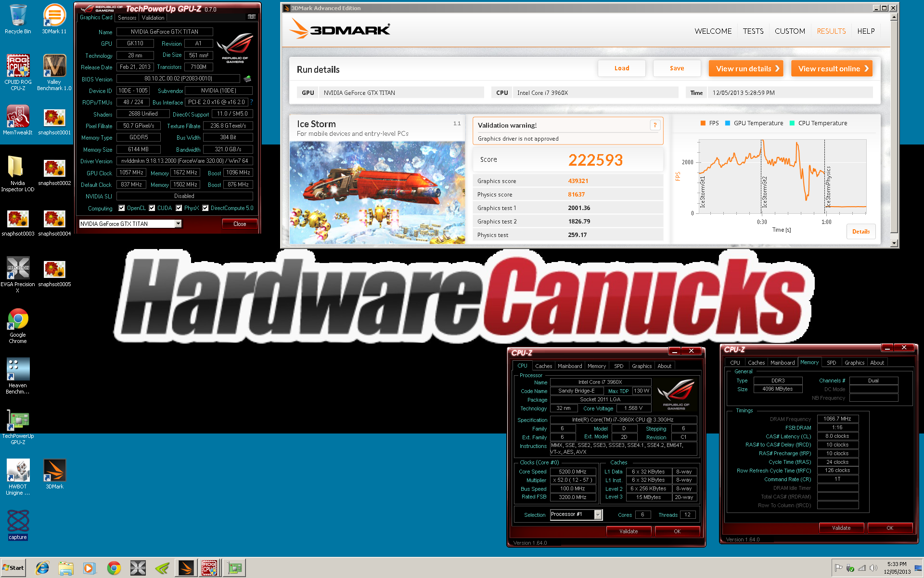Open the 3DMark desktop shortcut

click(x=54, y=474)
